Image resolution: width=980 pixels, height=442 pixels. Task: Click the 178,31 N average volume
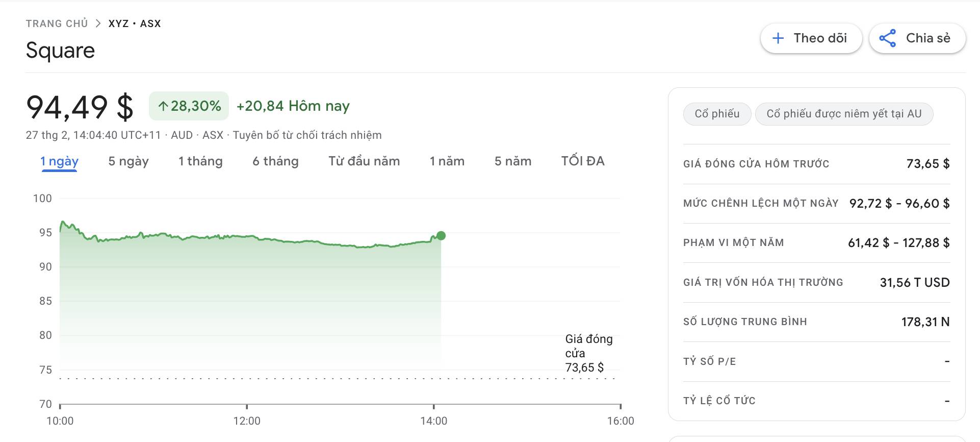pos(925,322)
